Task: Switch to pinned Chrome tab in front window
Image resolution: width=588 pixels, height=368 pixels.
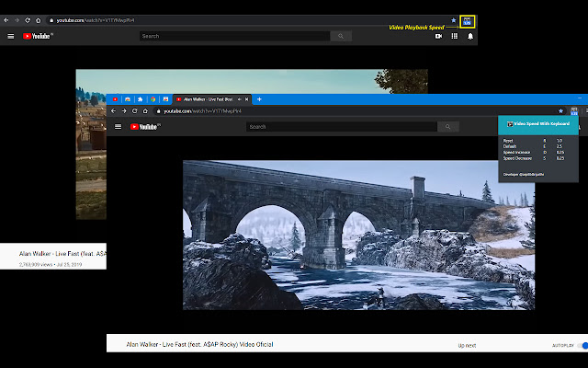Action: pyautogui.click(x=153, y=99)
